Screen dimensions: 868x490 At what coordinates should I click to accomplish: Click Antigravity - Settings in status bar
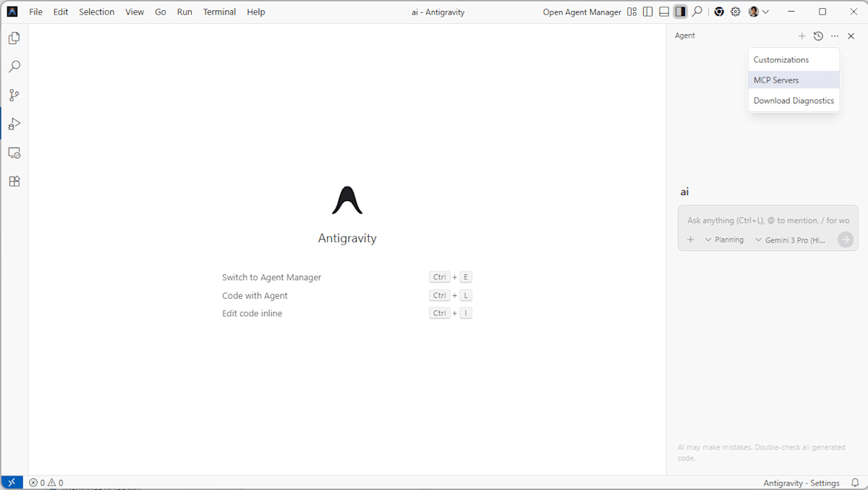(x=801, y=483)
